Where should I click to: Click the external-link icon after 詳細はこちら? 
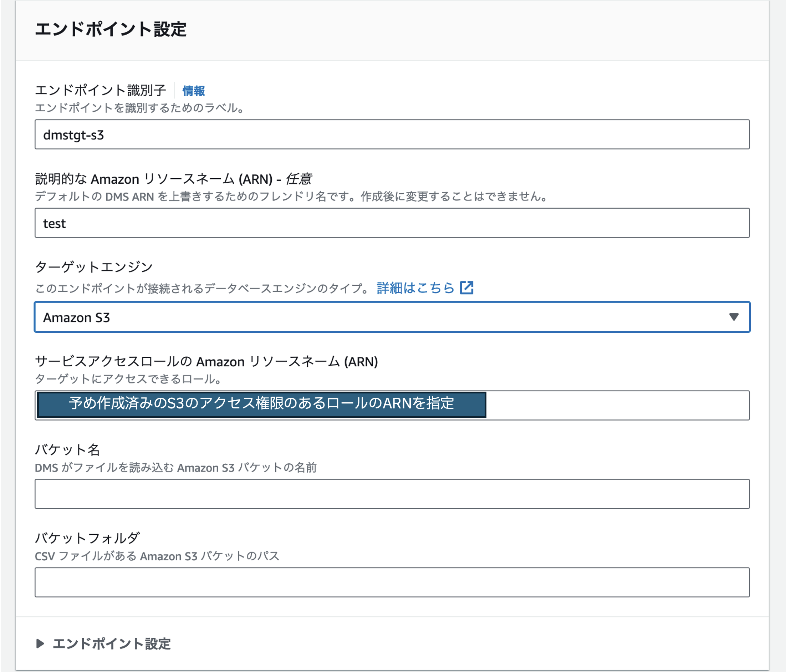[x=466, y=288]
